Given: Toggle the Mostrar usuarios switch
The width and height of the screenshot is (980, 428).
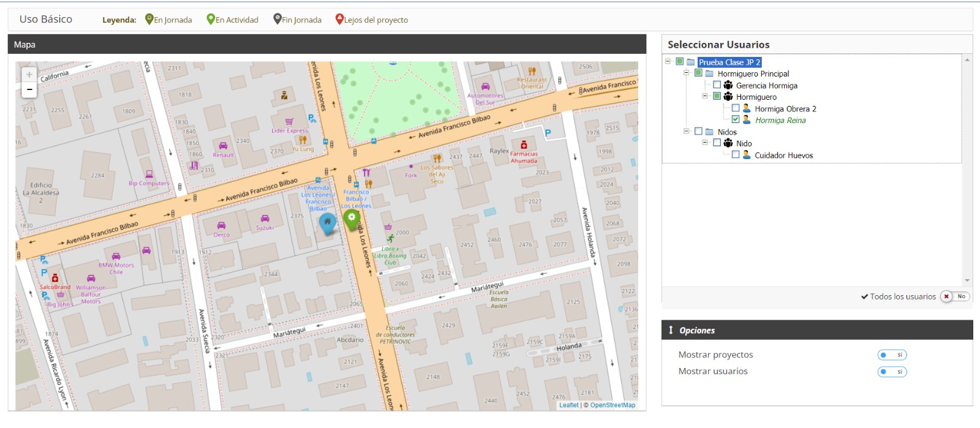Looking at the screenshot, I should pos(892,372).
